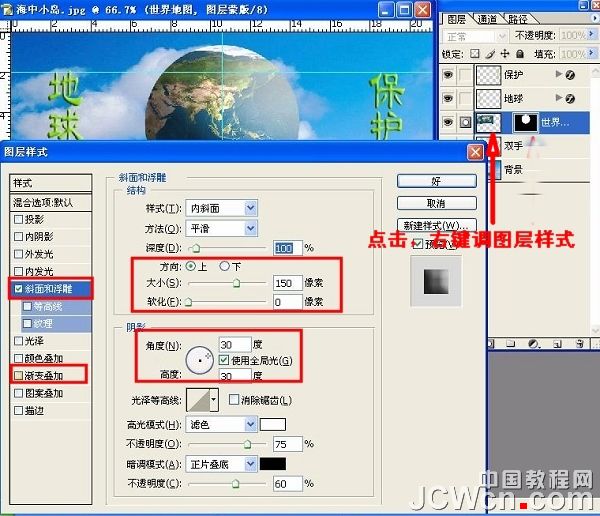This screenshot has width=600, height=516.
Task: Click the 取消 cancel button
Action: point(437,203)
